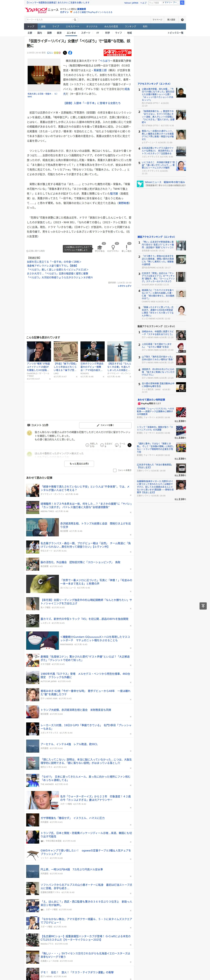The image size is (210, 980).
Task: Click the back-to-top arrow button
Action: coord(203,606)
